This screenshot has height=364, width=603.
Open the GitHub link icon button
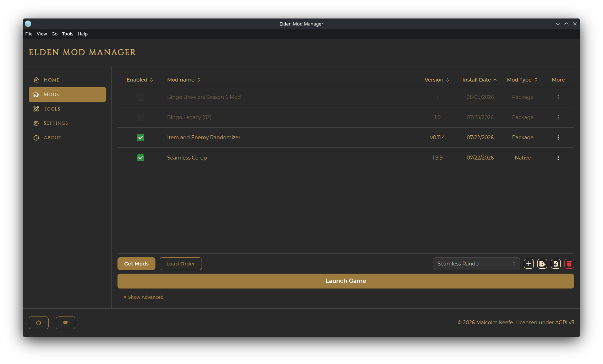(39, 323)
